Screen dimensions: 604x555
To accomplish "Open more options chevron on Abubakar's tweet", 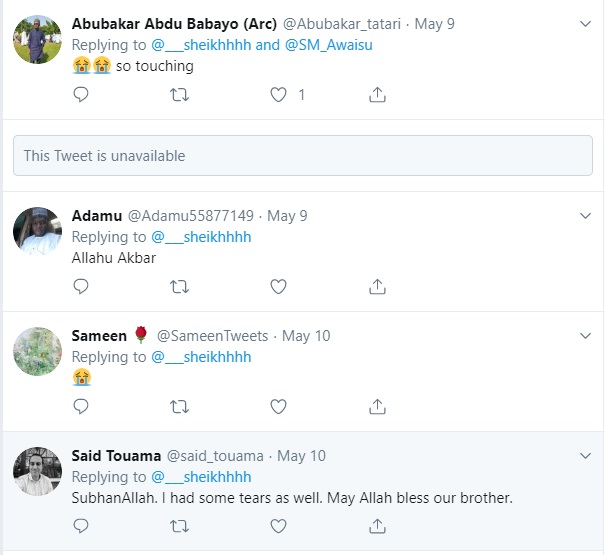I will click(x=587, y=24).
